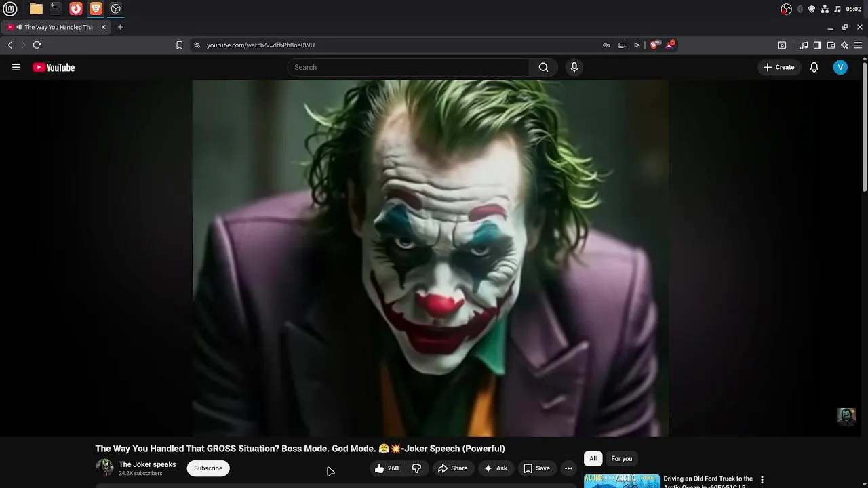
Task: Select the 'For you' filter chip
Action: [x=622, y=459]
